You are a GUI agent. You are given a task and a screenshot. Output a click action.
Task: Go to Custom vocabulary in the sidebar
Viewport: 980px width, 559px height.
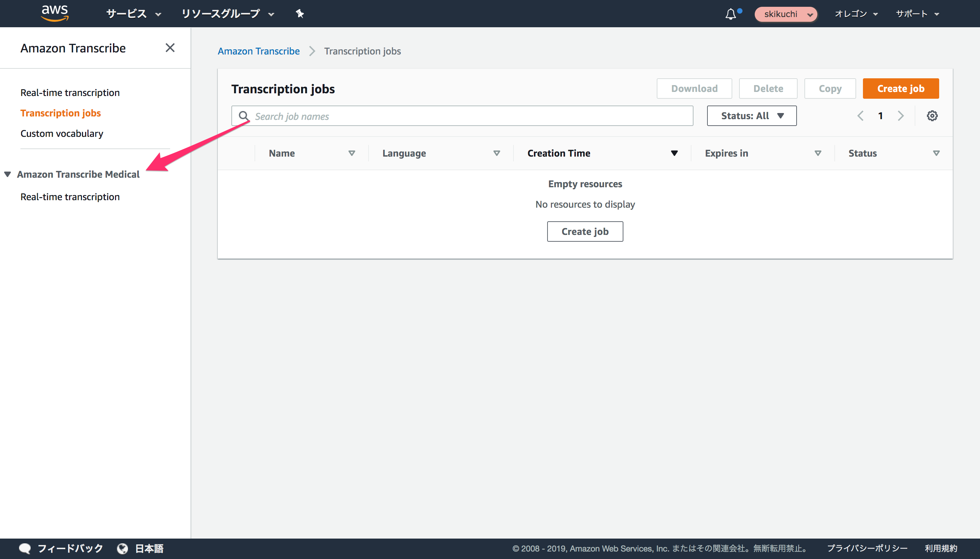tap(62, 133)
